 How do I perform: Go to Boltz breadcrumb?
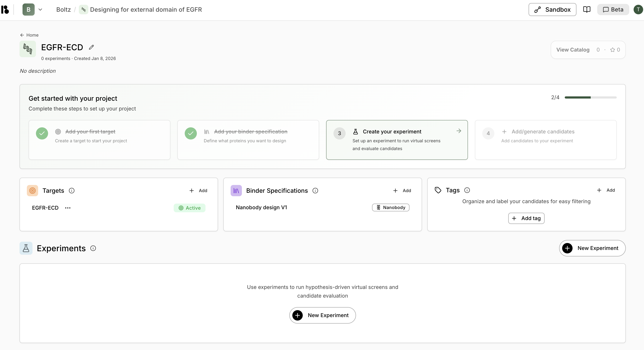tap(63, 10)
